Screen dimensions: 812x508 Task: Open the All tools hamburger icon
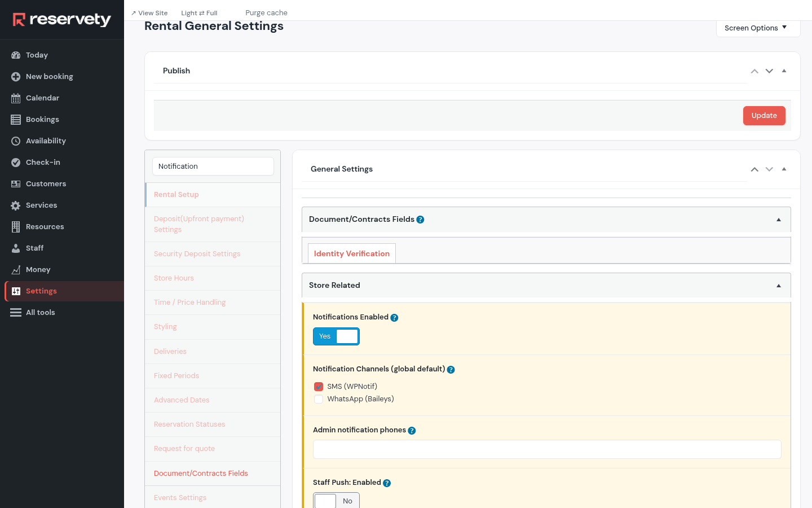click(x=16, y=313)
